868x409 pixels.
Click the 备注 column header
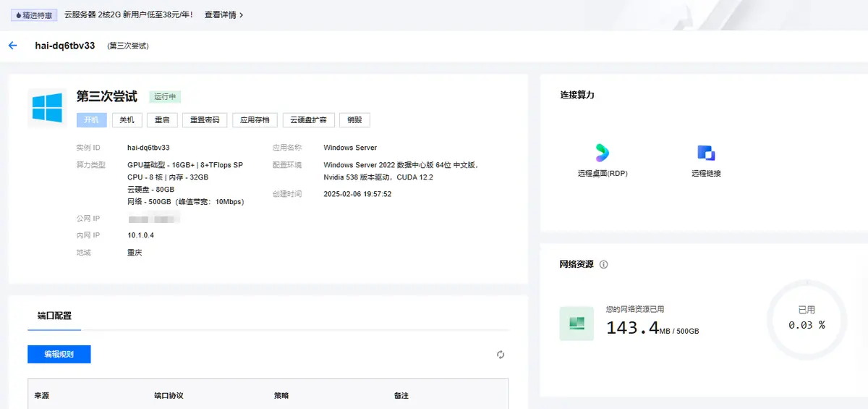[401, 396]
